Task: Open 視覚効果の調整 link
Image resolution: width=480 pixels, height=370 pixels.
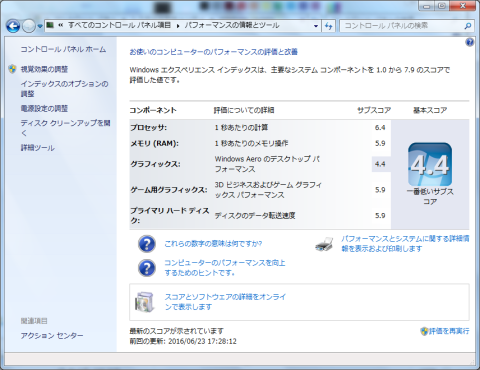Action: coord(44,69)
